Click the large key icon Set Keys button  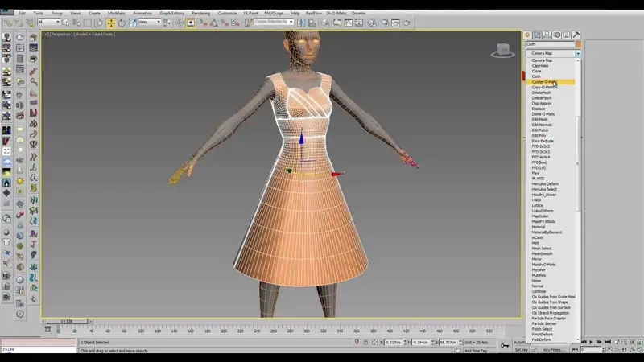pyautogui.click(x=505, y=346)
